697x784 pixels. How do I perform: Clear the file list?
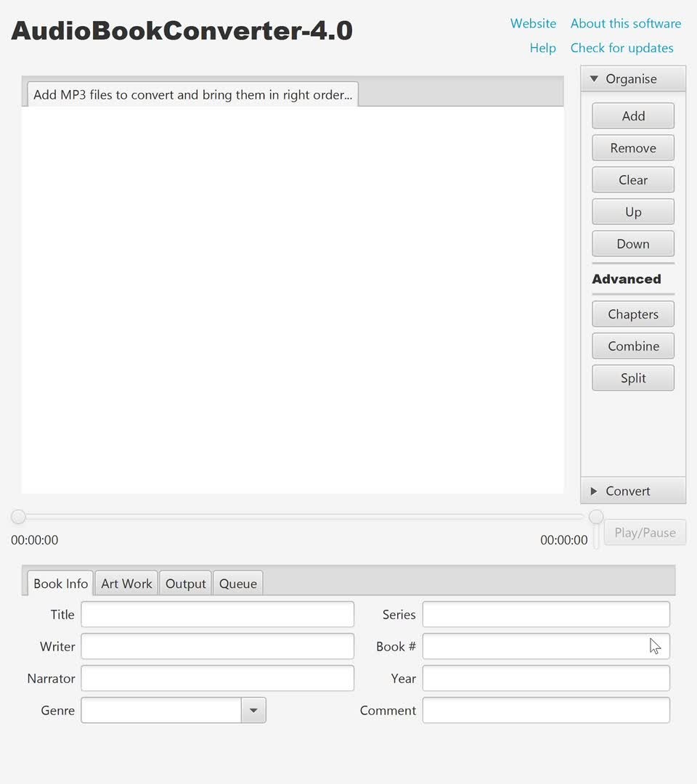(633, 180)
